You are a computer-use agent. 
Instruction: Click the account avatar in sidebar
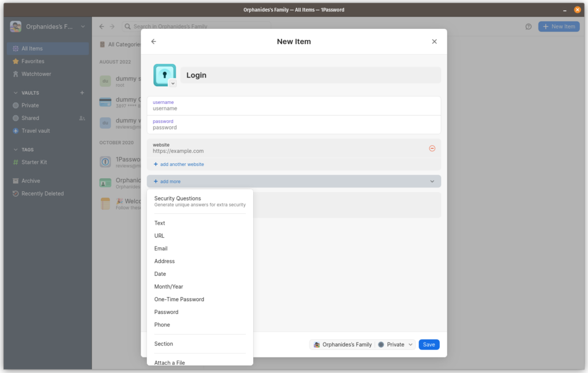click(x=16, y=26)
